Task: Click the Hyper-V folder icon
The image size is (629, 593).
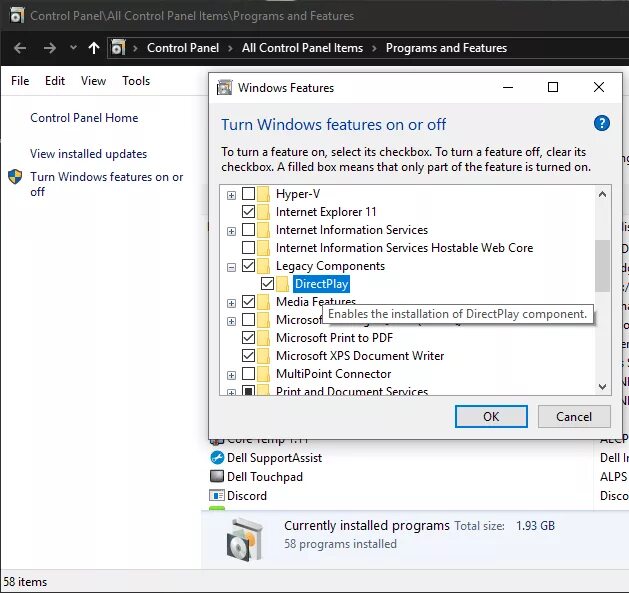Action: 264,194
